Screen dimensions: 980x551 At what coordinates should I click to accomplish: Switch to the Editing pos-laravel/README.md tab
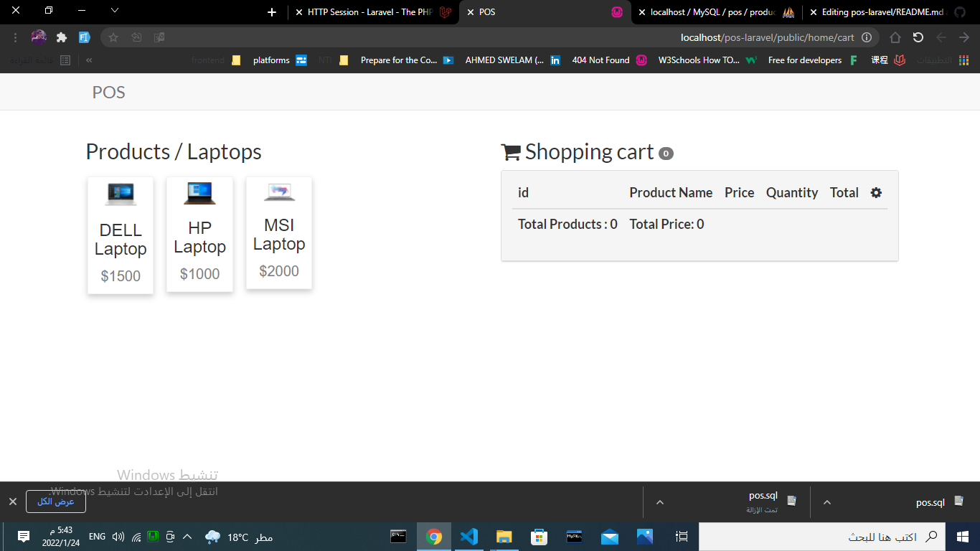click(882, 12)
